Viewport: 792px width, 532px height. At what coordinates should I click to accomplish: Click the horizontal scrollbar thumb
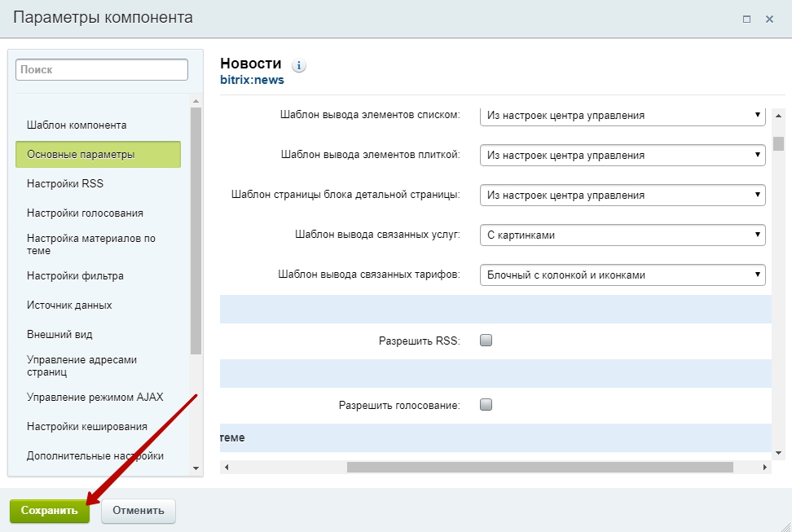pos(540,468)
